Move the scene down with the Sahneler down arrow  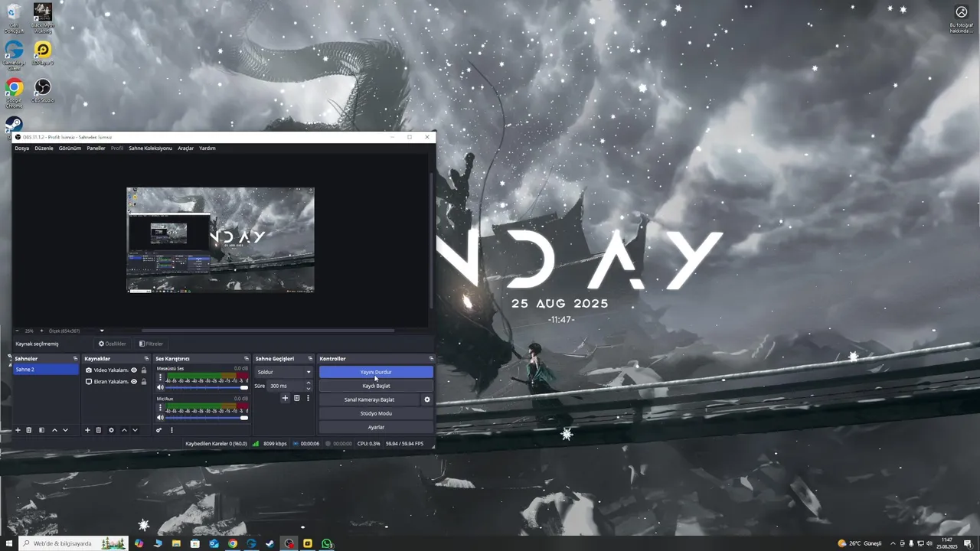pyautogui.click(x=65, y=430)
